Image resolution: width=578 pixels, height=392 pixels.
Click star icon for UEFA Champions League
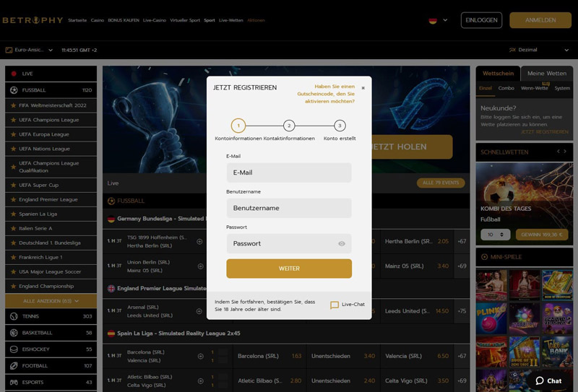pyautogui.click(x=13, y=120)
